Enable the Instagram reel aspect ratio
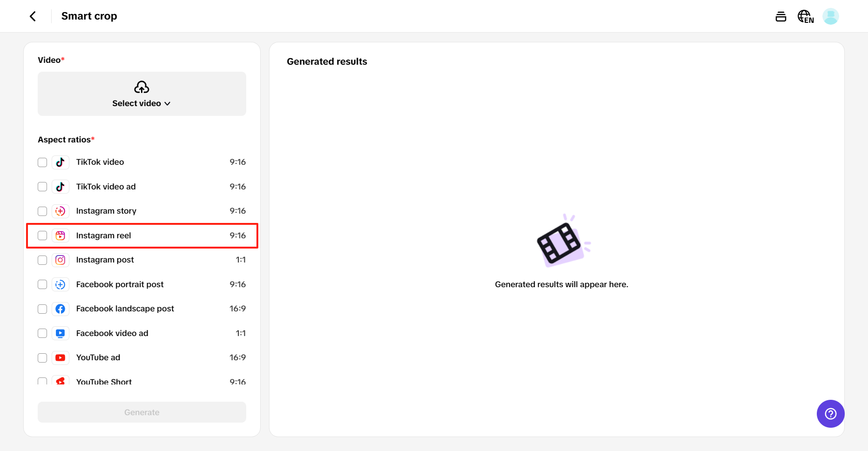868x451 pixels. pos(42,236)
